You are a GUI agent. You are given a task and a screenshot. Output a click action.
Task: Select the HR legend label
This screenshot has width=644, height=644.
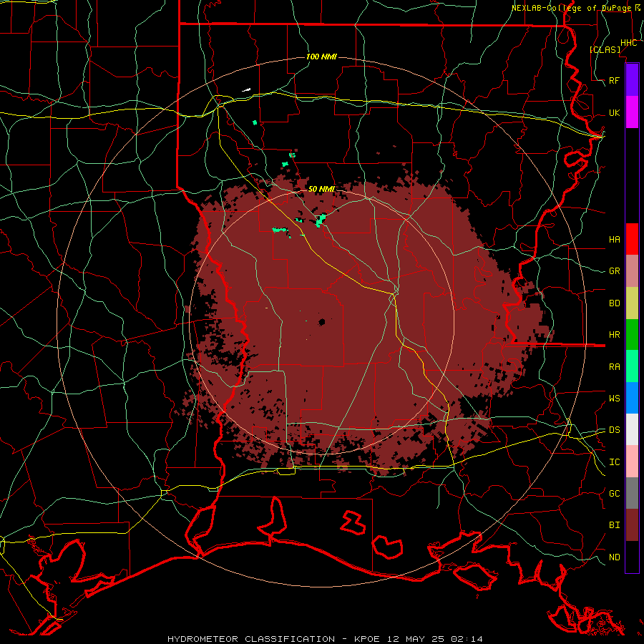click(x=615, y=335)
